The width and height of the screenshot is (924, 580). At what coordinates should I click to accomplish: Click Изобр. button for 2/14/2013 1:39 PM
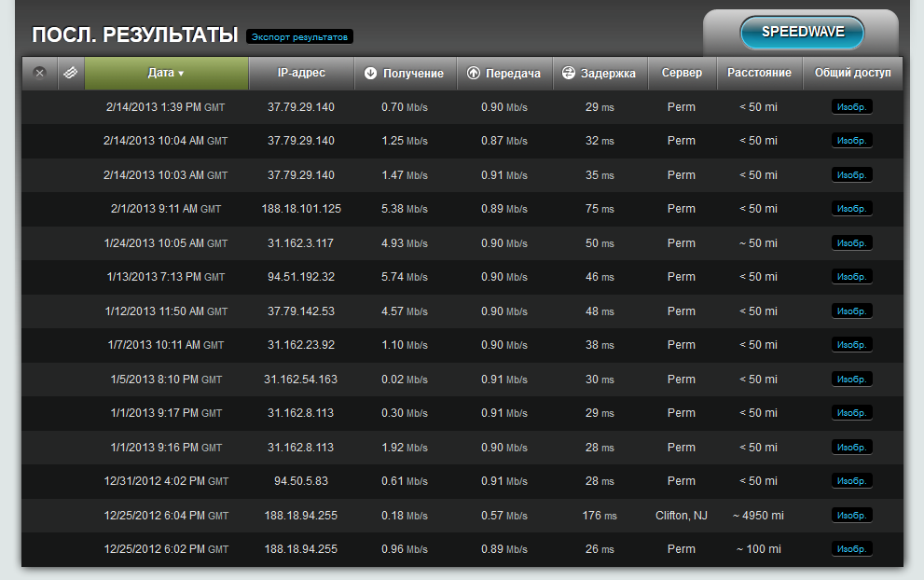coord(851,107)
